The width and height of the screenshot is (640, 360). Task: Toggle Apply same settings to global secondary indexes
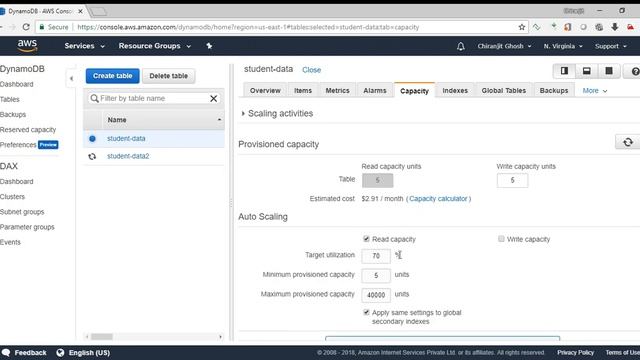click(366, 312)
